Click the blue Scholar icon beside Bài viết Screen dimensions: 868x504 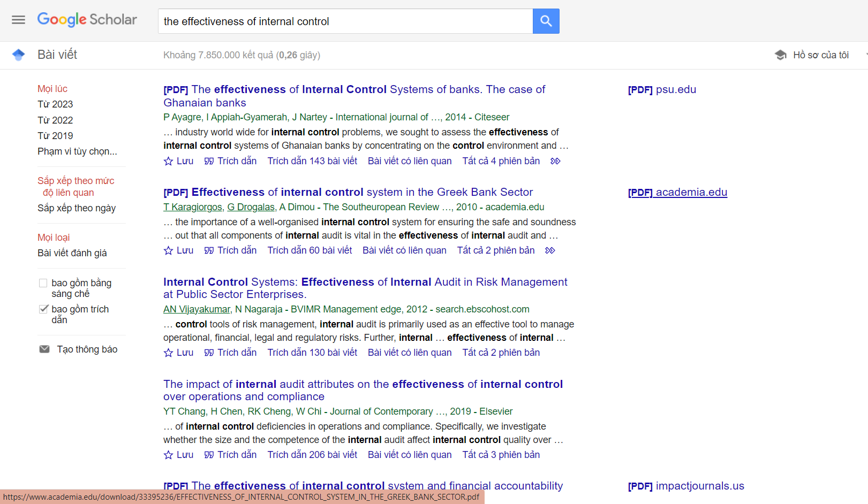[x=19, y=55]
